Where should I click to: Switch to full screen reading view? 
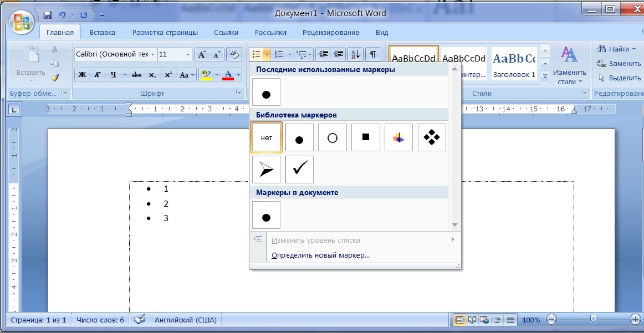[x=472, y=320]
